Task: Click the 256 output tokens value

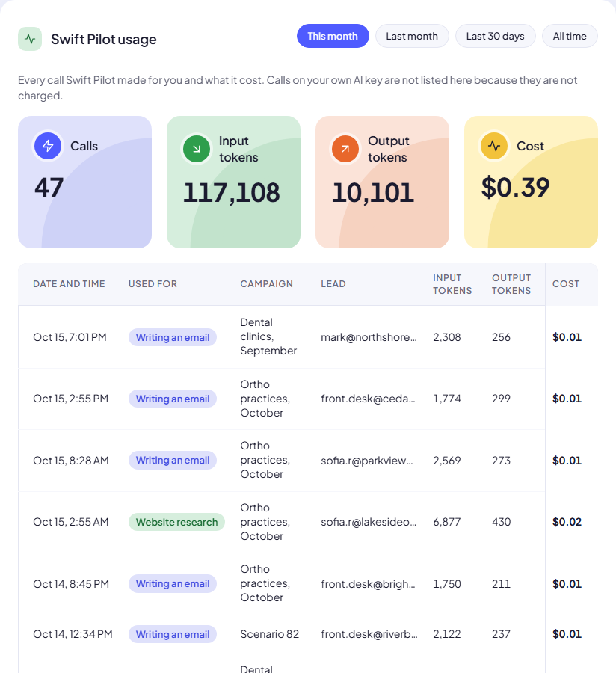Action: pos(501,337)
